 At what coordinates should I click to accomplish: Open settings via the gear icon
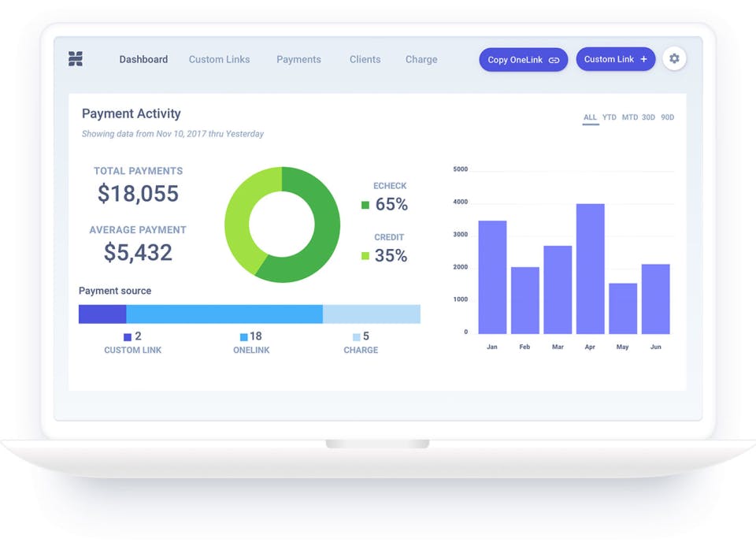tap(674, 58)
